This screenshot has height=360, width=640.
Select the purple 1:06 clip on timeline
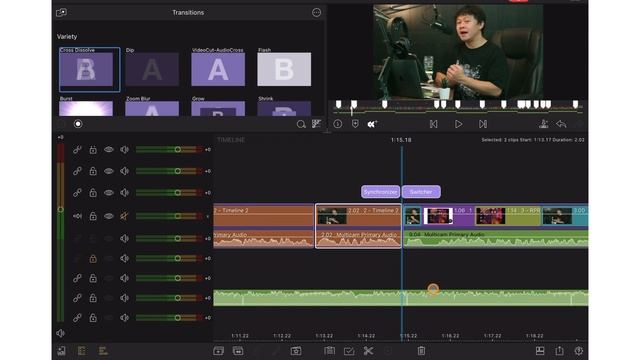[x=448, y=215]
